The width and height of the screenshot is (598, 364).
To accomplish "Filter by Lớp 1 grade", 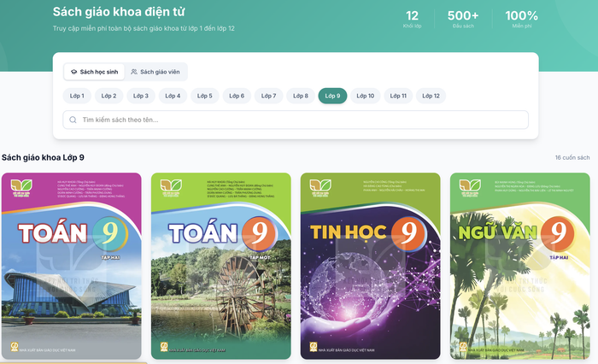I will click(x=77, y=96).
